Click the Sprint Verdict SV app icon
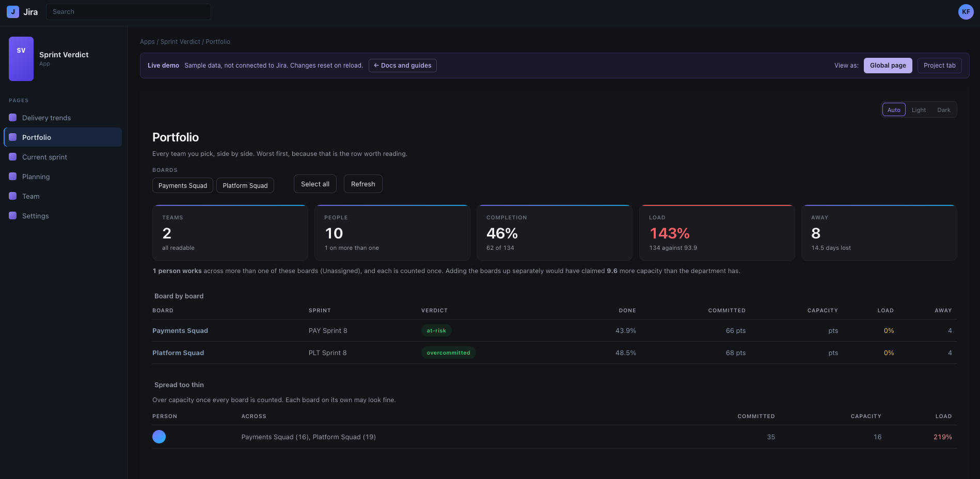980x479 pixels. (x=21, y=59)
